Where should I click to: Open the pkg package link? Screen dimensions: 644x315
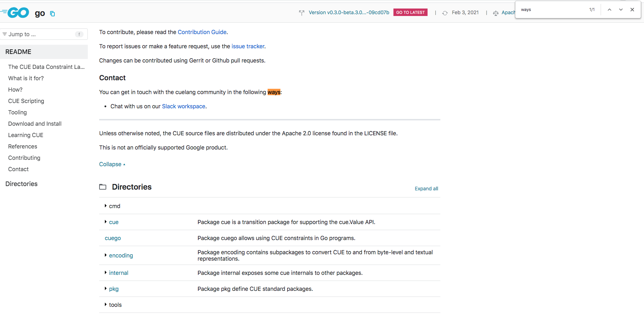coord(114,289)
